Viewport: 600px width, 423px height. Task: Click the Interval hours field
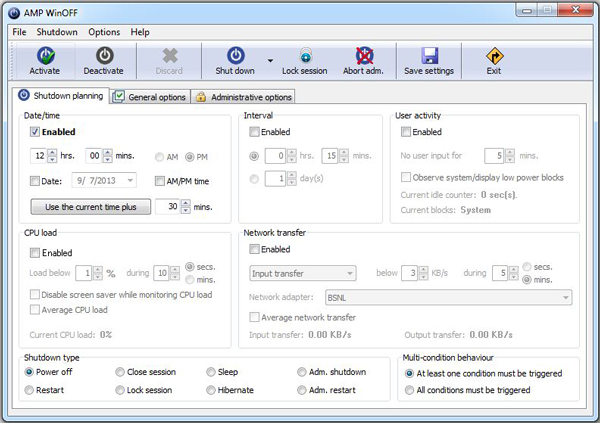276,155
